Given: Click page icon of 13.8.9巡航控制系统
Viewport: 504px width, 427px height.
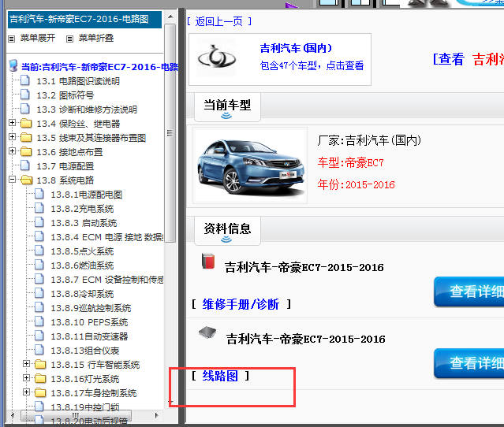Looking at the screenshot, I should (39, 307).
